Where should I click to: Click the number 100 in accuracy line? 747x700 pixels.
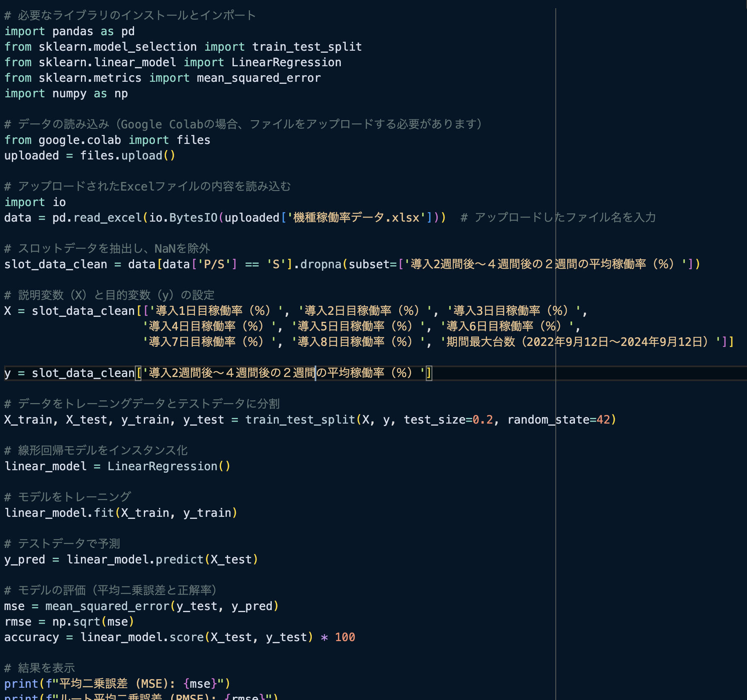pos(345,637)
